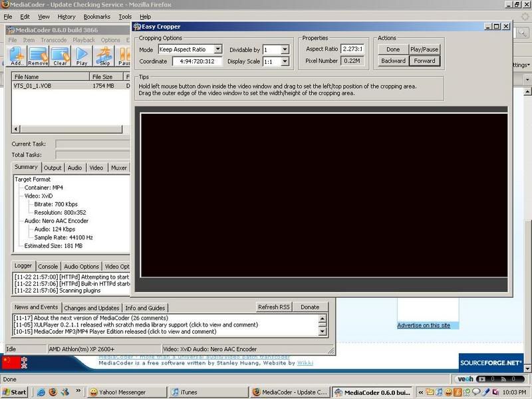Click the Pixel Number value field
The image size is (532, 399).
click(352, 61)
